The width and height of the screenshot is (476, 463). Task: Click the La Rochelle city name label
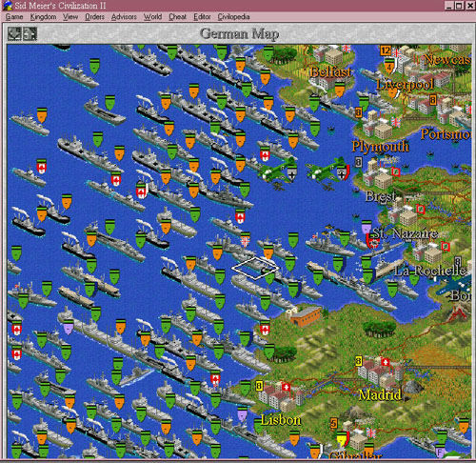click(430, 271)
